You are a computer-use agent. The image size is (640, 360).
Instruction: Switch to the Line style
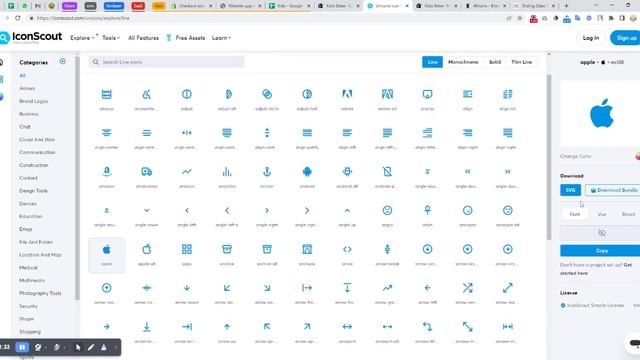tap(432, 62)
